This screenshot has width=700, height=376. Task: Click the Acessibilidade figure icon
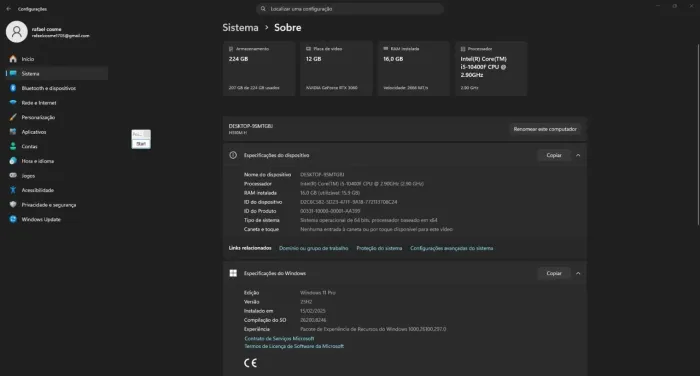point(13,190)
